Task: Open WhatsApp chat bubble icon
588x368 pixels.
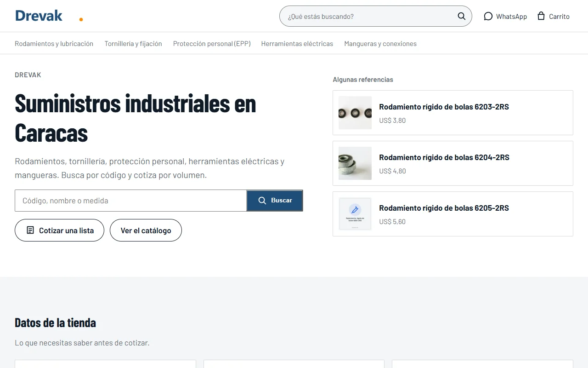Action: tap(488, 16)
